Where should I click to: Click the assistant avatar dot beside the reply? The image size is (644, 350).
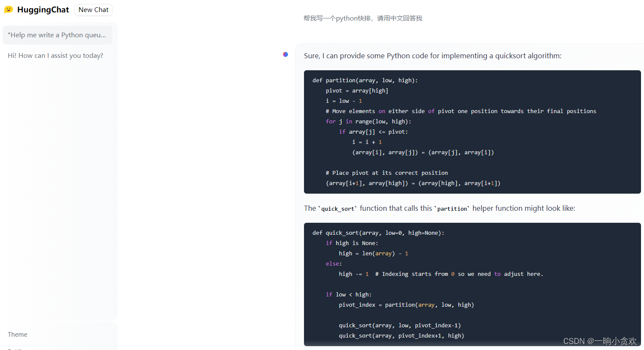(286, 54)
